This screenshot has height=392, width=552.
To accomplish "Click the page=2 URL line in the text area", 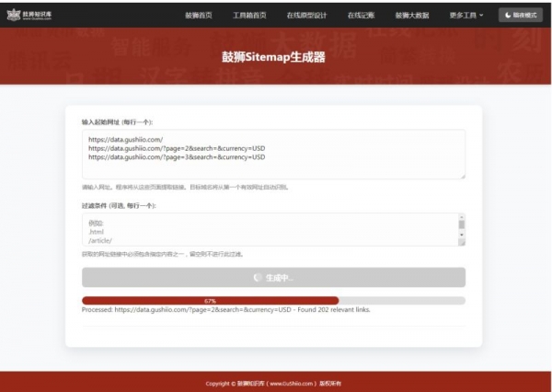I will click(x=177, y=148).
